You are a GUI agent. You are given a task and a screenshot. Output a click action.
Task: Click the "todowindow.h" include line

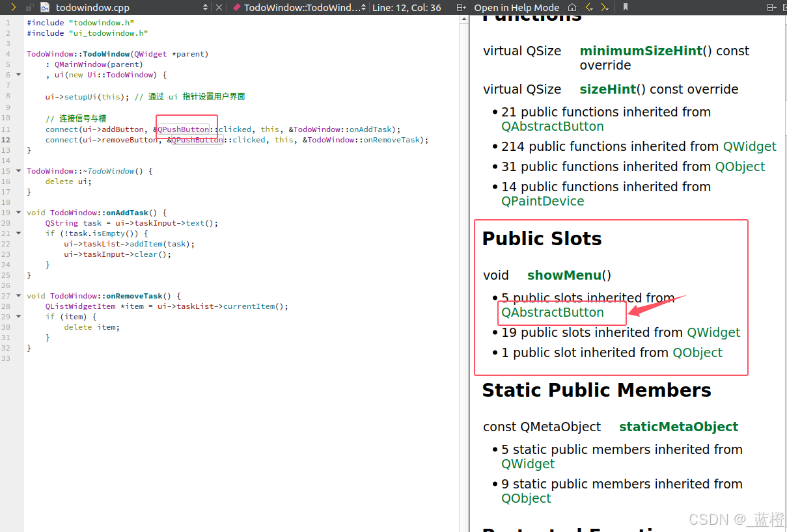81,23
